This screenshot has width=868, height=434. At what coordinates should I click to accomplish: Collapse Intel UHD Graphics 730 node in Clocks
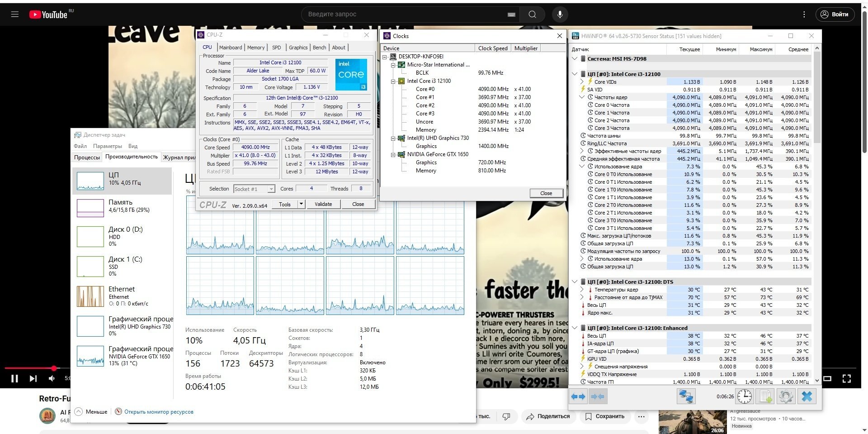(393, 138)
